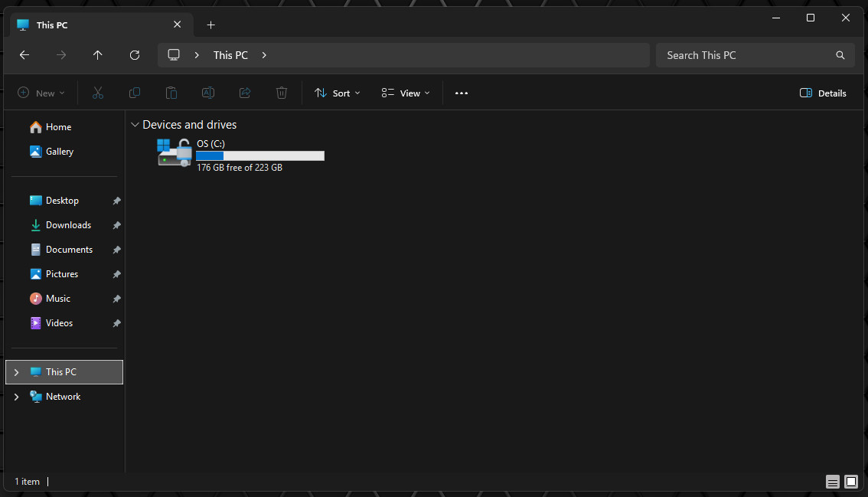Open the View dropdown
The width and height of the screenshot is (868, 497).
406,93
